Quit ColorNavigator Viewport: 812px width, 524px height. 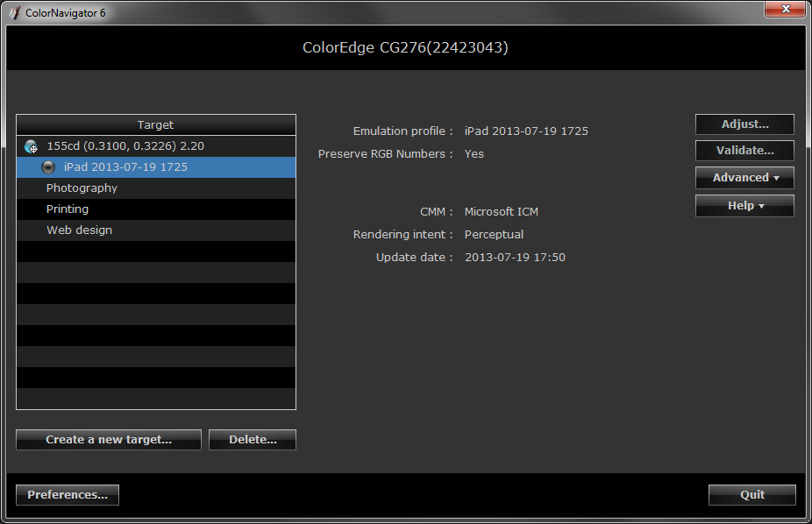pos(751,495)
